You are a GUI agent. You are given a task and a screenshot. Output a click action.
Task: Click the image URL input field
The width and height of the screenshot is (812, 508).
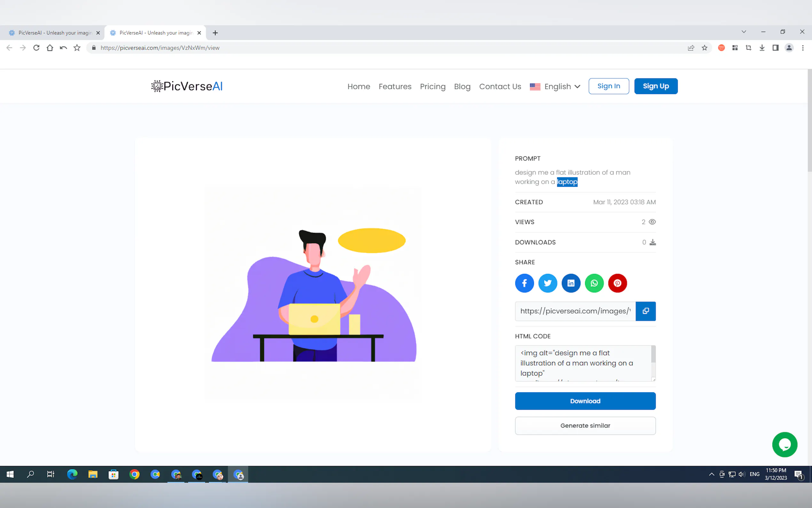click(x=575, y=311)
